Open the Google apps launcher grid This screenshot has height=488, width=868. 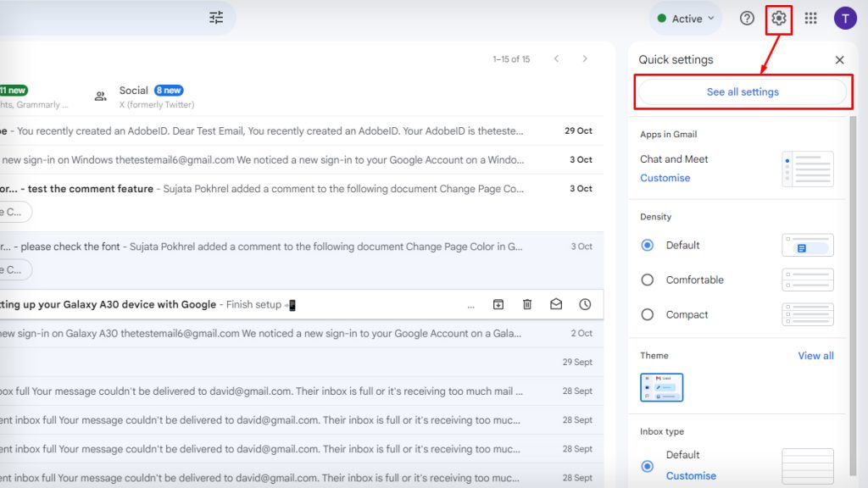810,18
